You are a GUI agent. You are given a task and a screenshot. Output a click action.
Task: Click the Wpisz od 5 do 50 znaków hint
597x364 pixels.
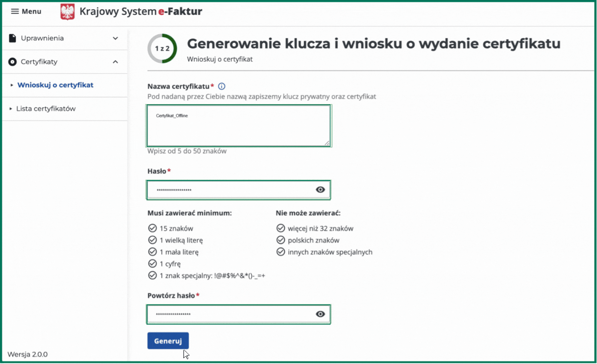coord(187,151)
